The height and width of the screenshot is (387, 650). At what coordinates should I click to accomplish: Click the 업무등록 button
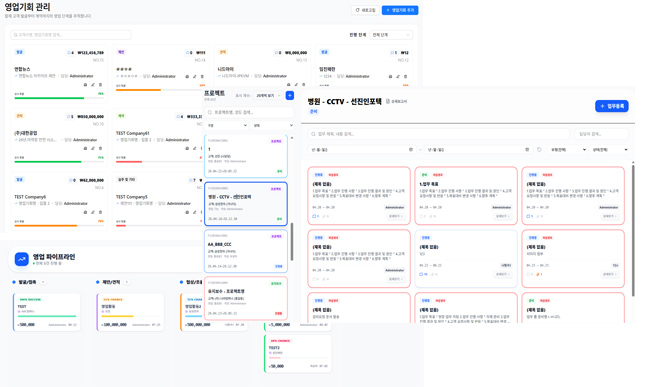pos(612,106)
